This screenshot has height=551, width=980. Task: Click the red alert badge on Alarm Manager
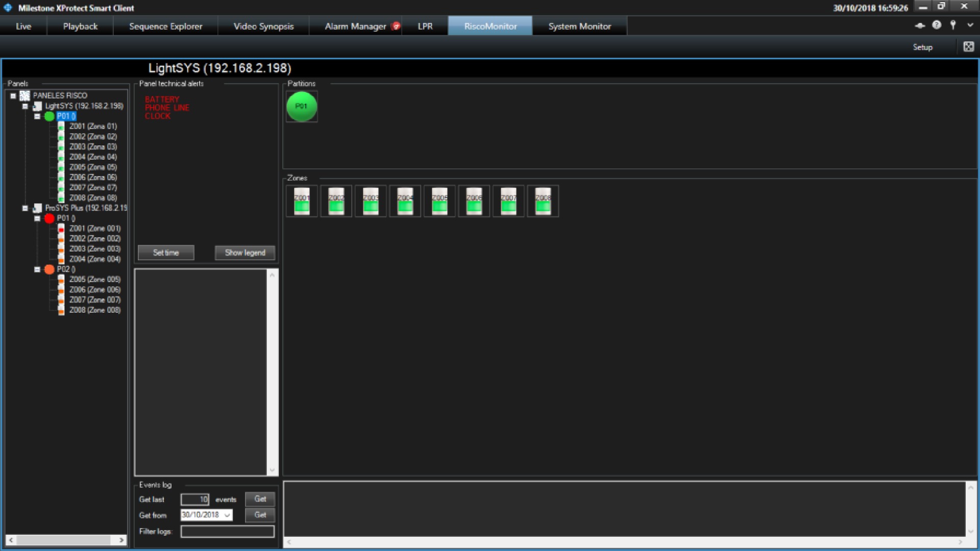395,26
